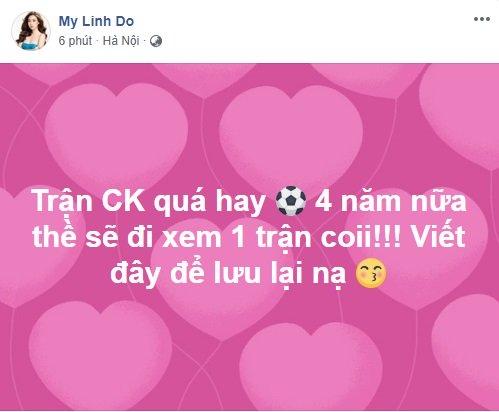Click the soccer ball emoji in post

coord(291,201)
